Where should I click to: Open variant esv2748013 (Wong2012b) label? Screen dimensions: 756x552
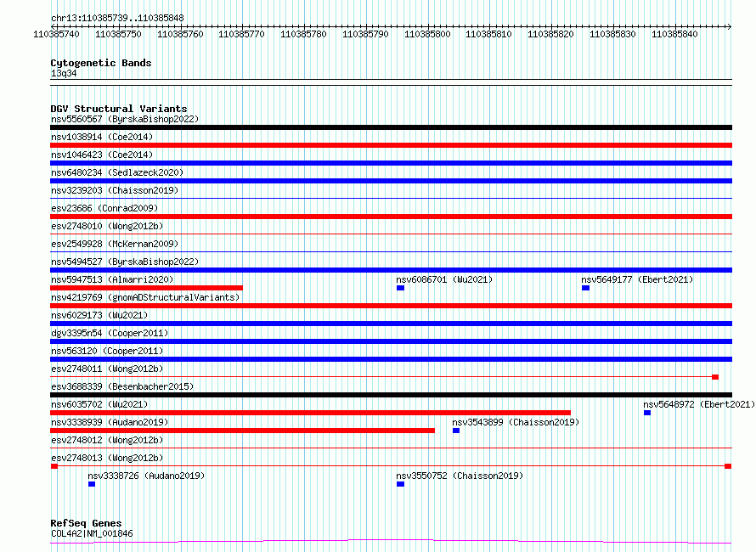[x=107, y=458]
